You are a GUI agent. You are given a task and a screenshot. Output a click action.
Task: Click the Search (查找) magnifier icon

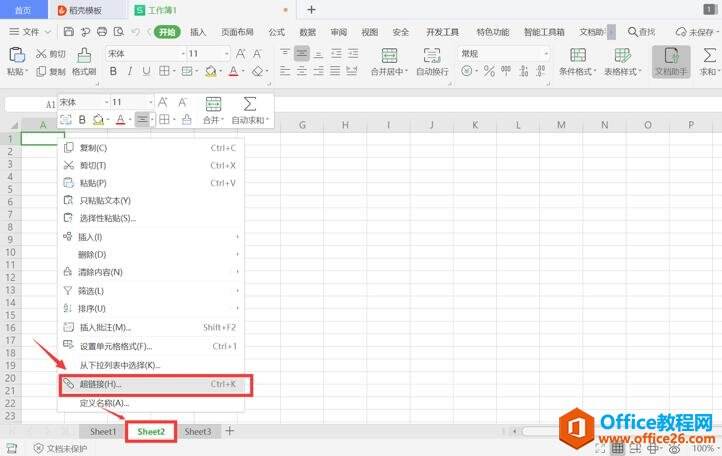(x=633, y=32)
